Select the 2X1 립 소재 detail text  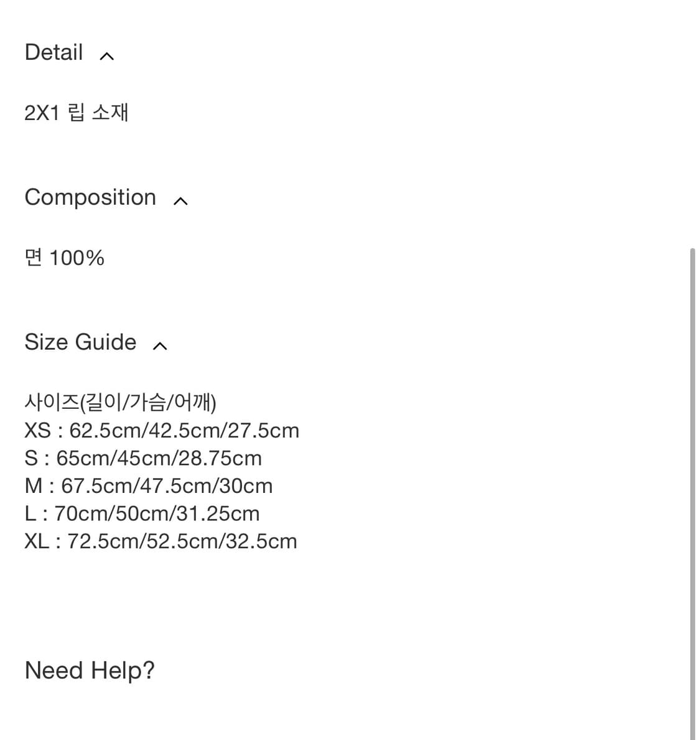[77, 113]
